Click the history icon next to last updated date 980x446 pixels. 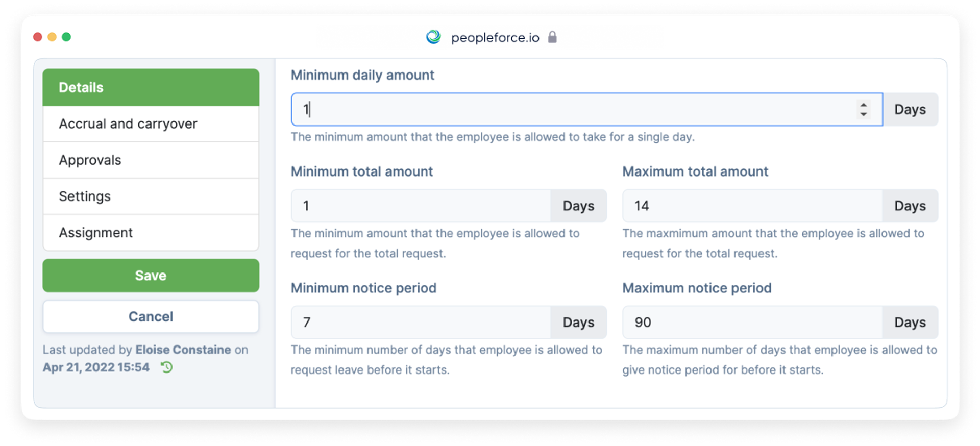(166, 367)
